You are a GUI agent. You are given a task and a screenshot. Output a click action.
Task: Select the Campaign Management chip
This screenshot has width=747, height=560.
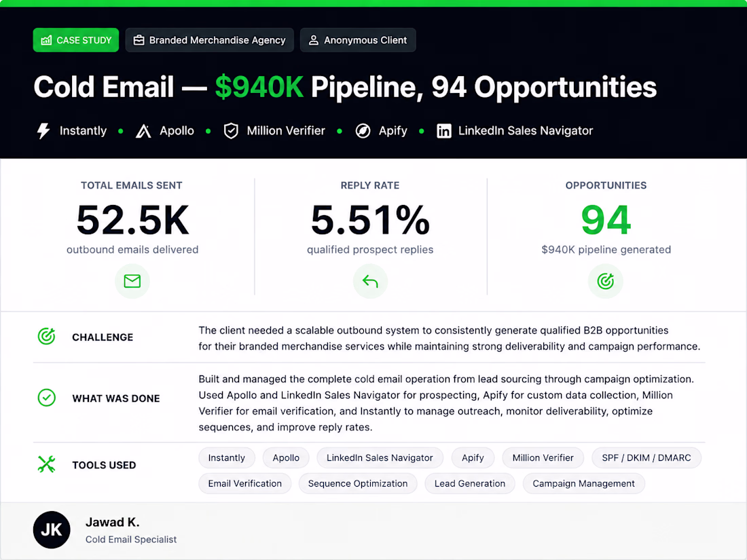[x=583, y=483]
